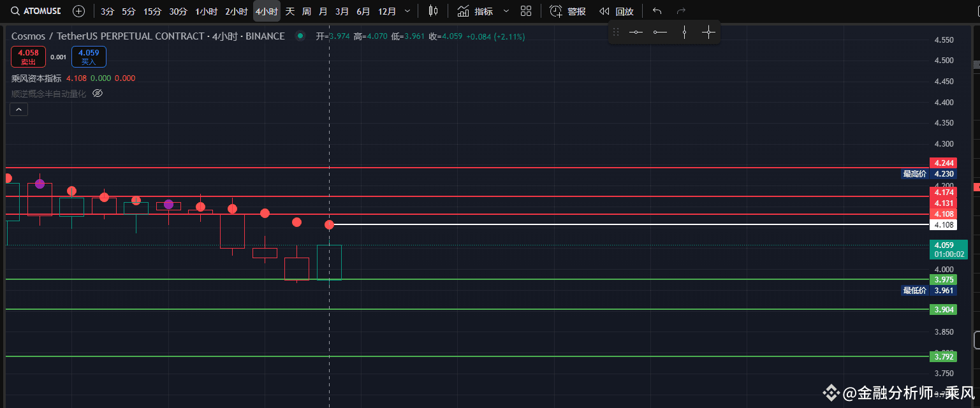Click the red dot starting the white line

point(330,224)
